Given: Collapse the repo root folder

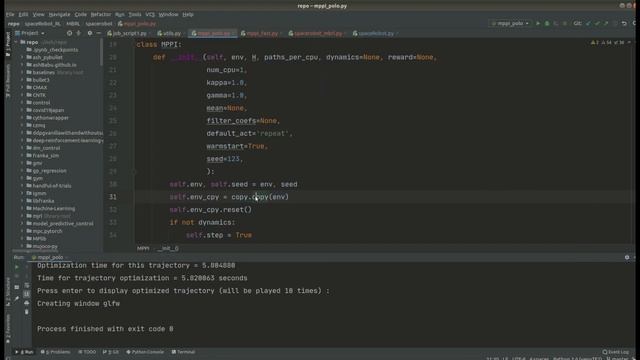Looking at the screenshot, I should [16, 42].
